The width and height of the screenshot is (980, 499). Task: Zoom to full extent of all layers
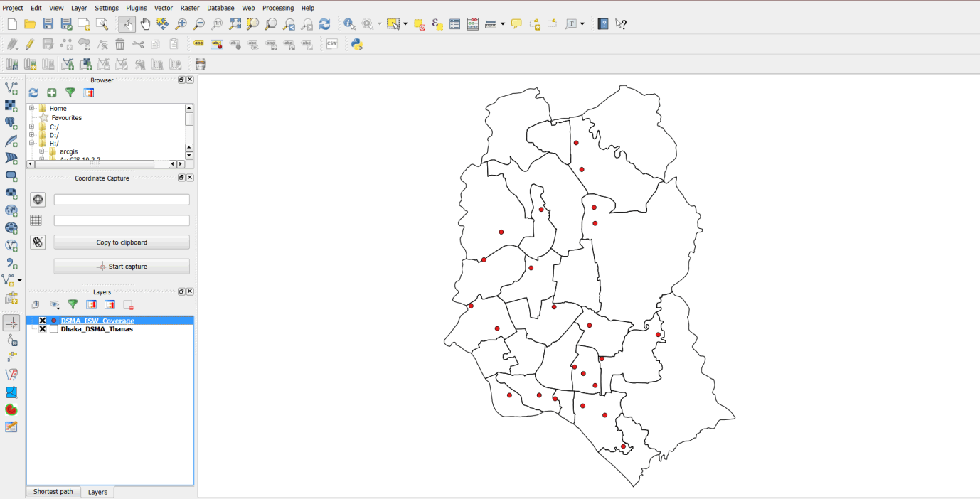click(x=235, y=24)
